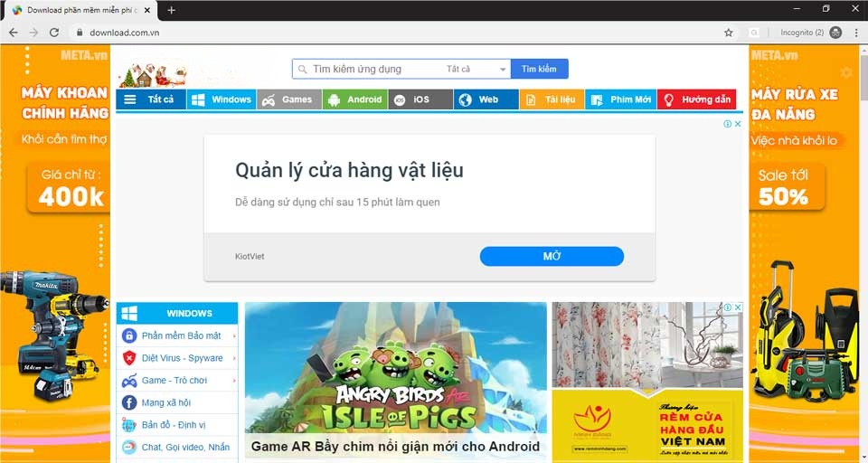Screen dimensions: 868x463
Task: Open the Incognito profile icon
Action: 835,33
